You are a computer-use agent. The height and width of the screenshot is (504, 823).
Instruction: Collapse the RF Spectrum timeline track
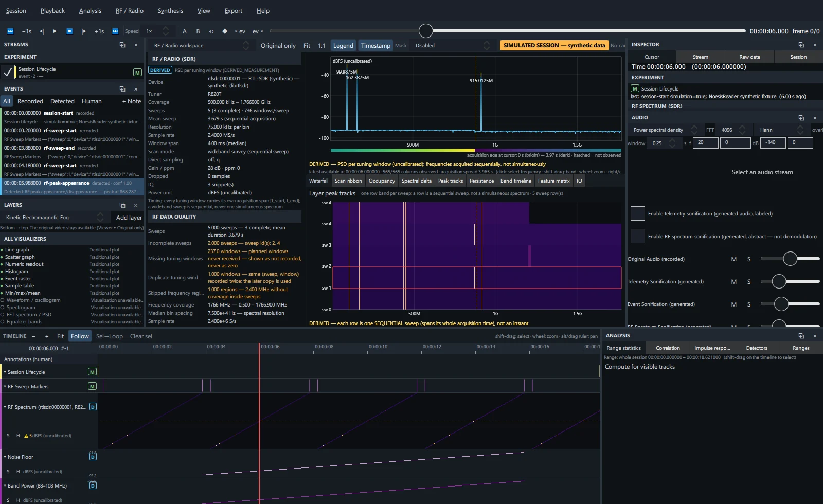coord(5,407)
